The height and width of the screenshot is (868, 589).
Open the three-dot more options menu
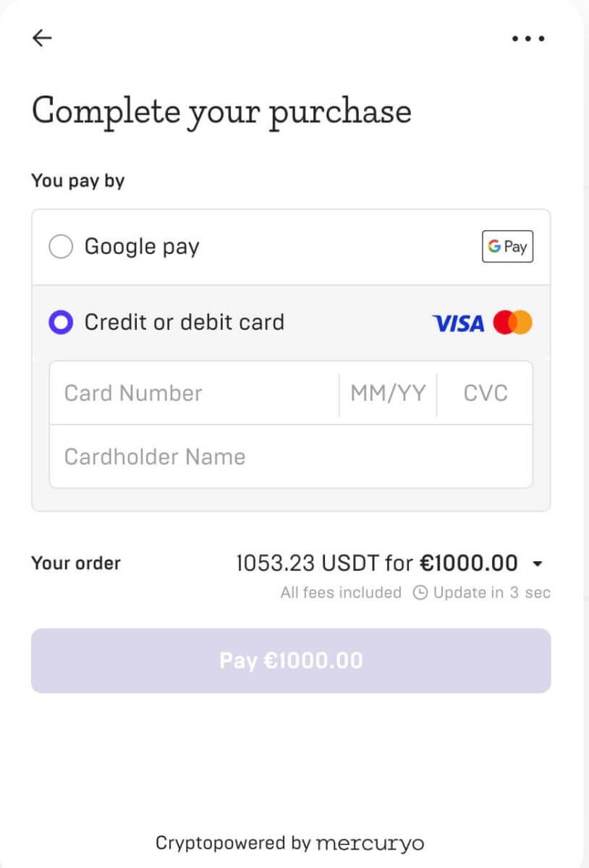click(x=527, y=39)
